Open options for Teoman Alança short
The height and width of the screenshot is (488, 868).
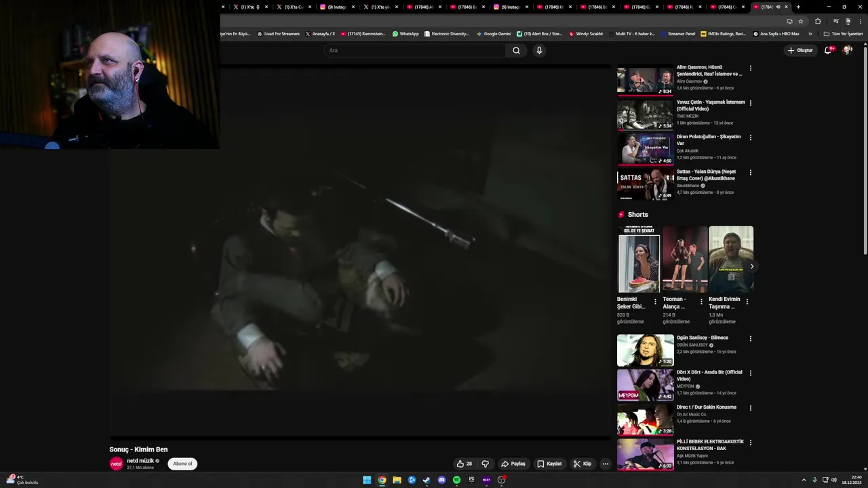pos(701,302)
